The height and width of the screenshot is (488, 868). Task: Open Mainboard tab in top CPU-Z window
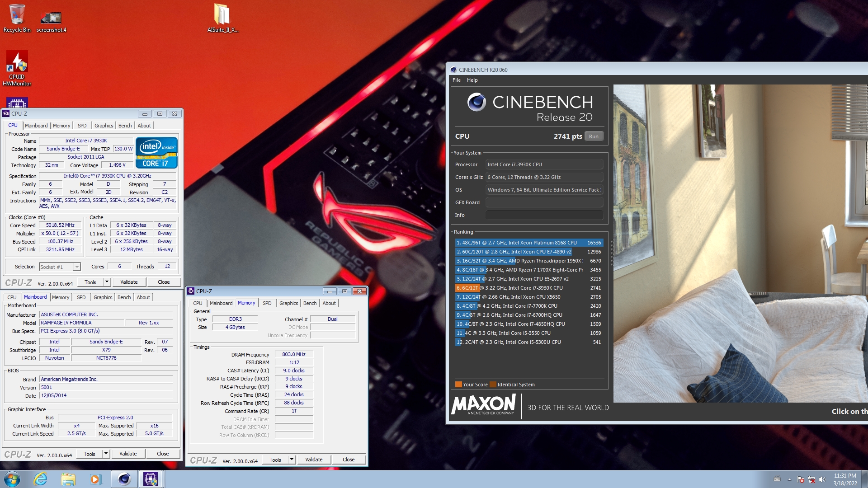coord(36,126)
